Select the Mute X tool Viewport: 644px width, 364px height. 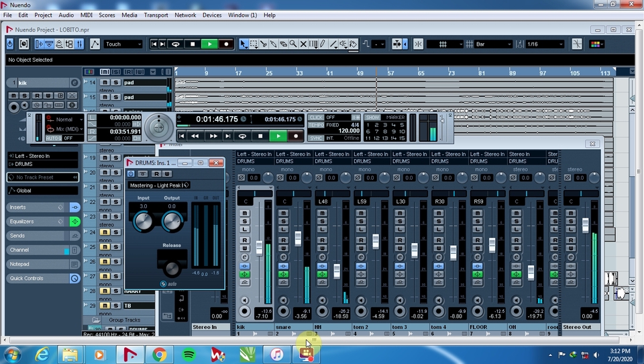pyautogui.click(x=303, y=44)
